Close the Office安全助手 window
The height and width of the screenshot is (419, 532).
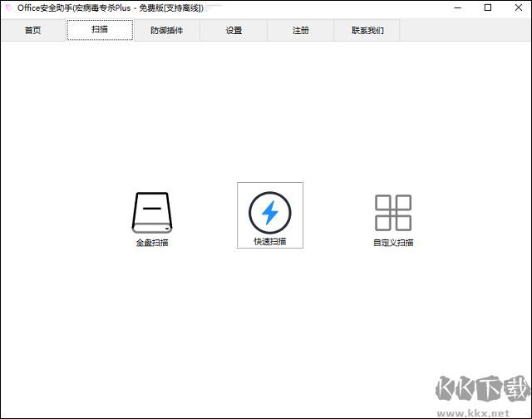518,7
